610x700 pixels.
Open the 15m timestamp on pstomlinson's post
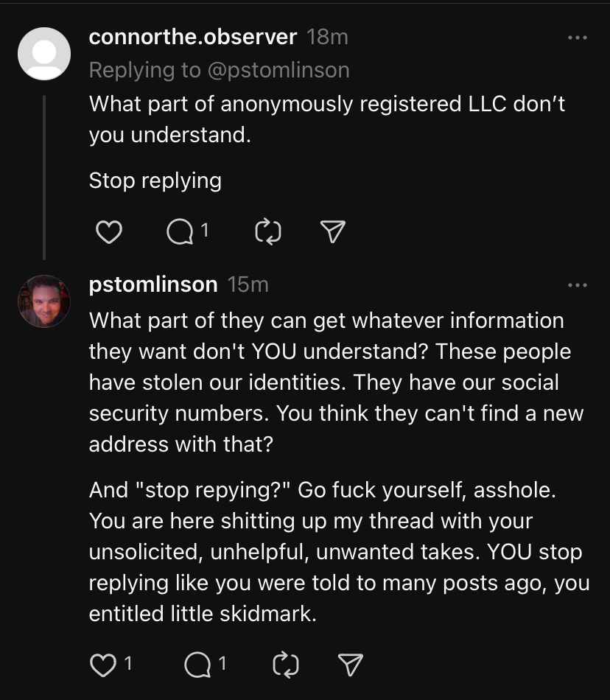[248, 284]
